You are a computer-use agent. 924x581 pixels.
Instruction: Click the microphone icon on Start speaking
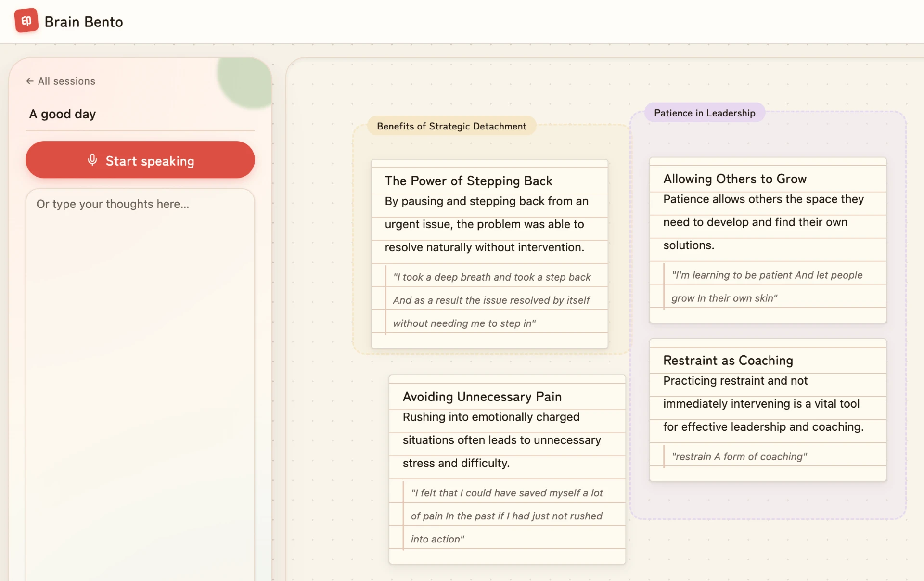[x=92, y=160]
